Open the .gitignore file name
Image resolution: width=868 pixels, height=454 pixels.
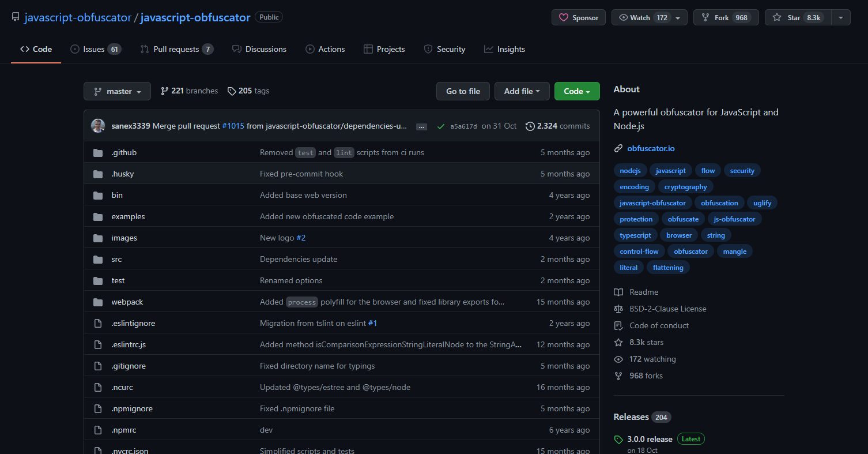(x=129, y=366)
